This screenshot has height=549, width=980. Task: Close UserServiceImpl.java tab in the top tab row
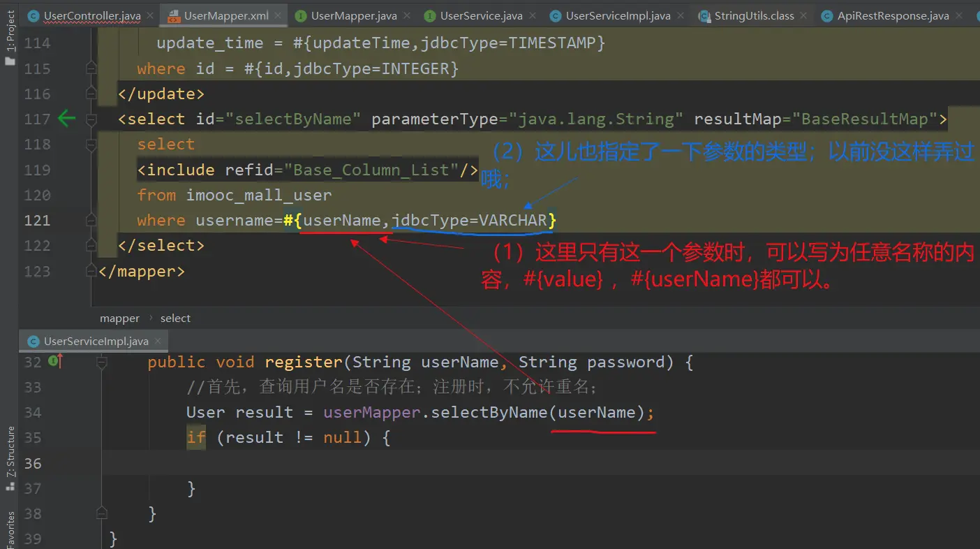coord(679,16)
